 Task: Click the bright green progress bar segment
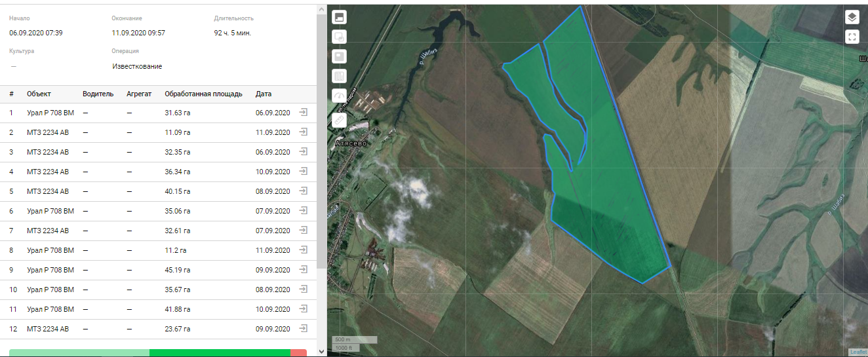coord(220,353)
